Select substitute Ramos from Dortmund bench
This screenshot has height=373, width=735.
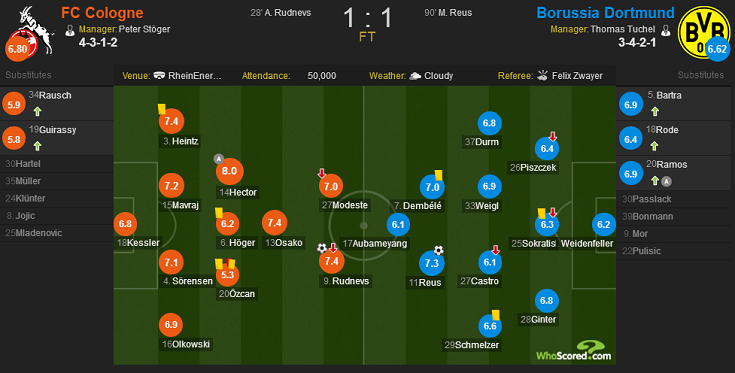[673, 173]
